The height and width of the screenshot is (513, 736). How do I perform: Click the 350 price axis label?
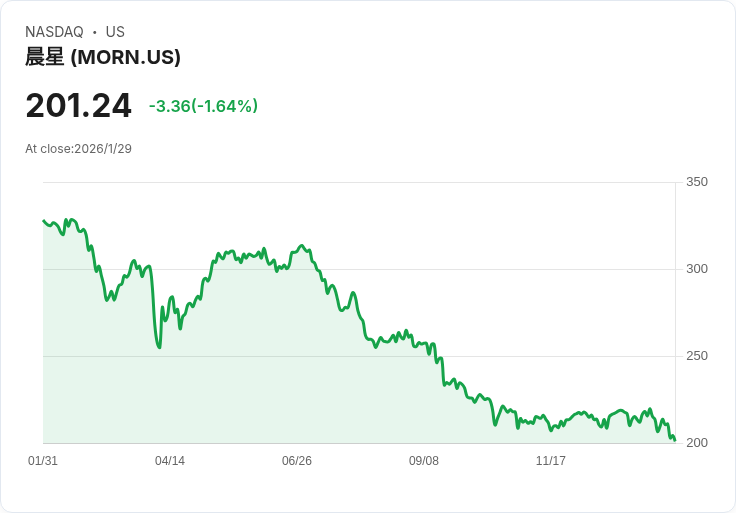pyautogui.click(x=697, y=182)
